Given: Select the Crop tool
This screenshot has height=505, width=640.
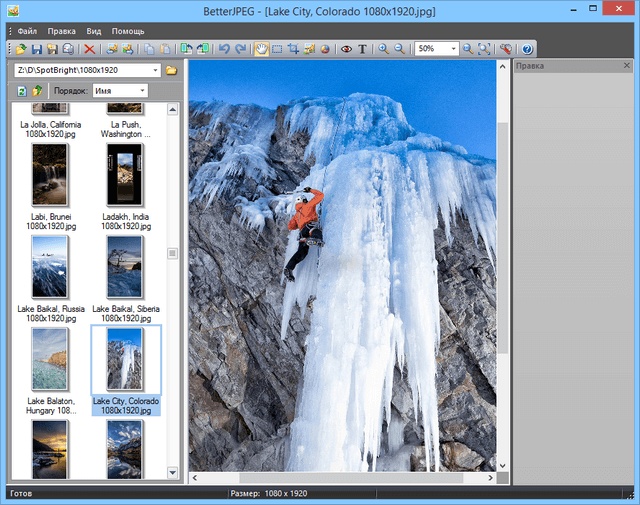Looking at the screenshot, I should coord(293,48).
